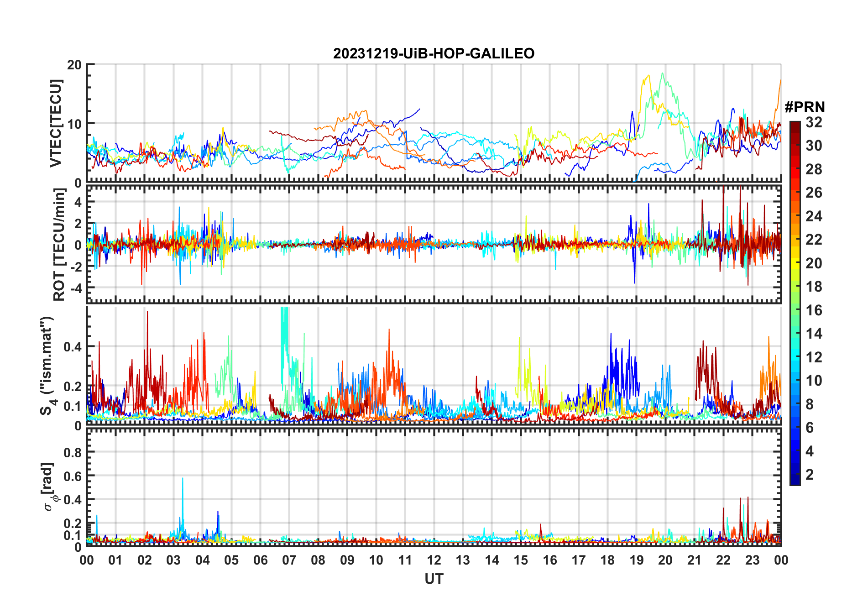Image resolution: width=868 pixels, height=607 pixels.
Task: Click the VTEC yellow peak near 19 UT
Action: pos(647,77)
